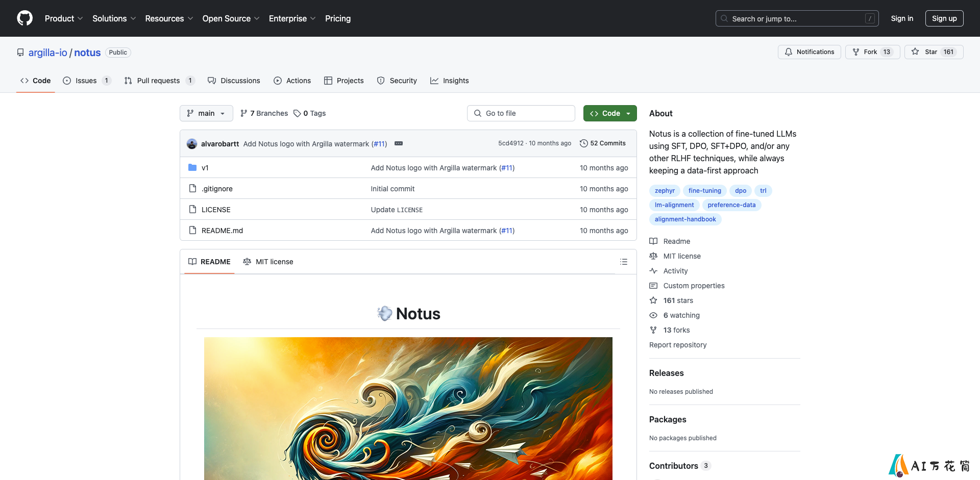
Task: Expand the Solutions menu
Action: click(114, 18)
